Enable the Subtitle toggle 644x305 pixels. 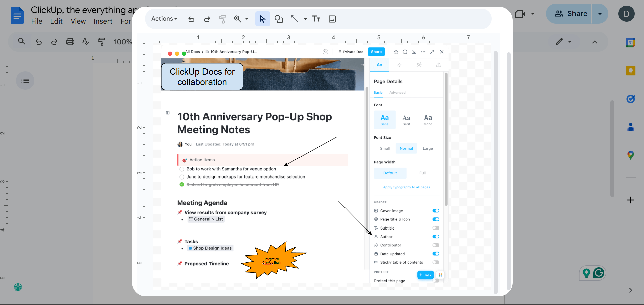[x=435, y=228]
